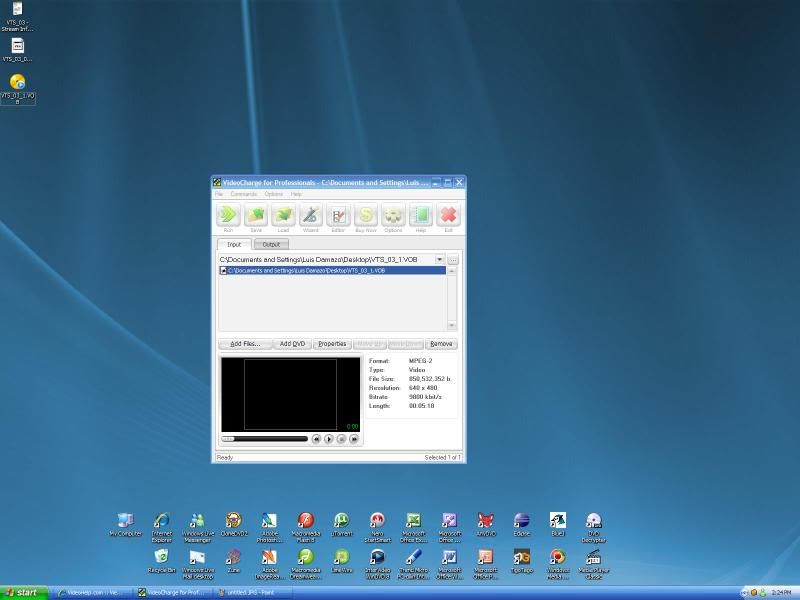Switch to the Input tab
800x600 pixels.
click(x=234, y=244)
